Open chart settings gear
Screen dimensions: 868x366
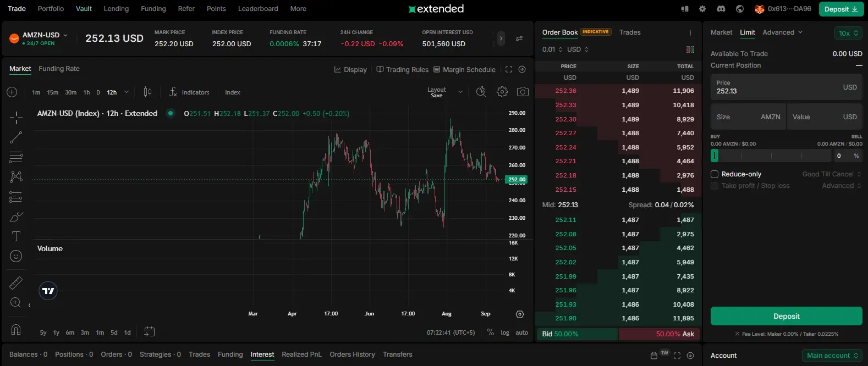(502, 92)
